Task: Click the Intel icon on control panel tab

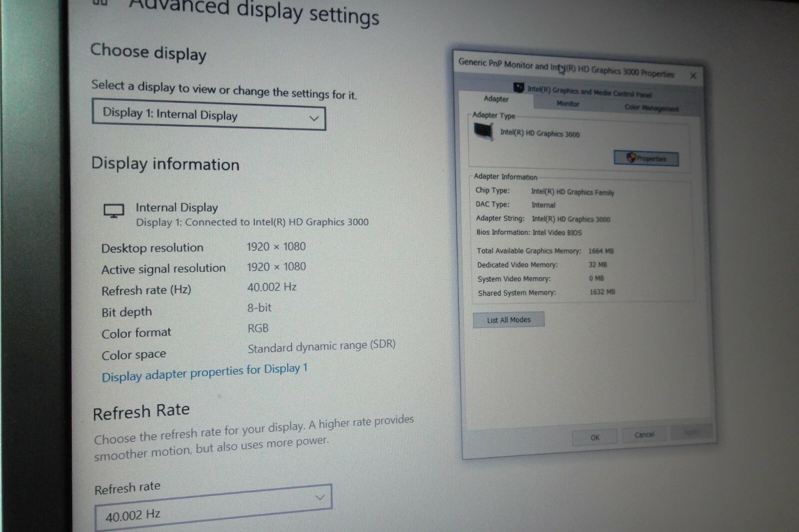Action: pos(519,88)
